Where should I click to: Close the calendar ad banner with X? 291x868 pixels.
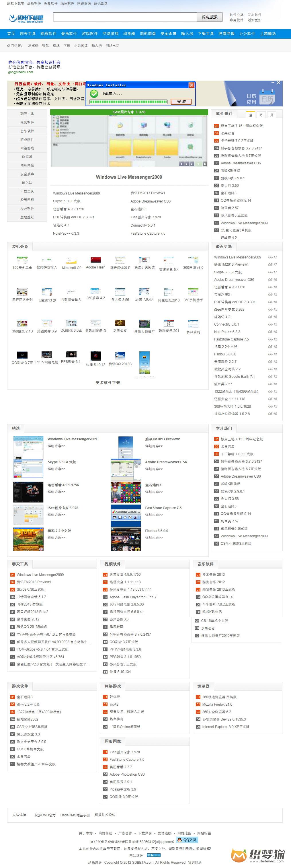tap(279, 82)
